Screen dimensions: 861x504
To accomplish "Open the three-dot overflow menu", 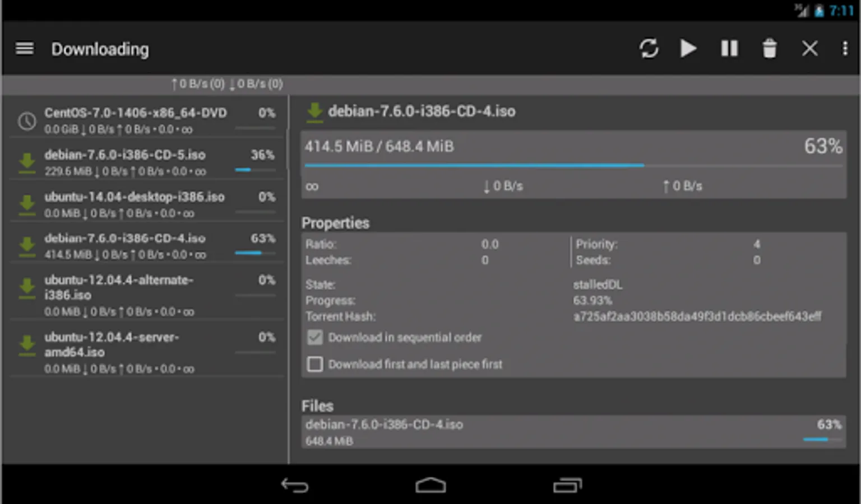I will coord(845,49).
